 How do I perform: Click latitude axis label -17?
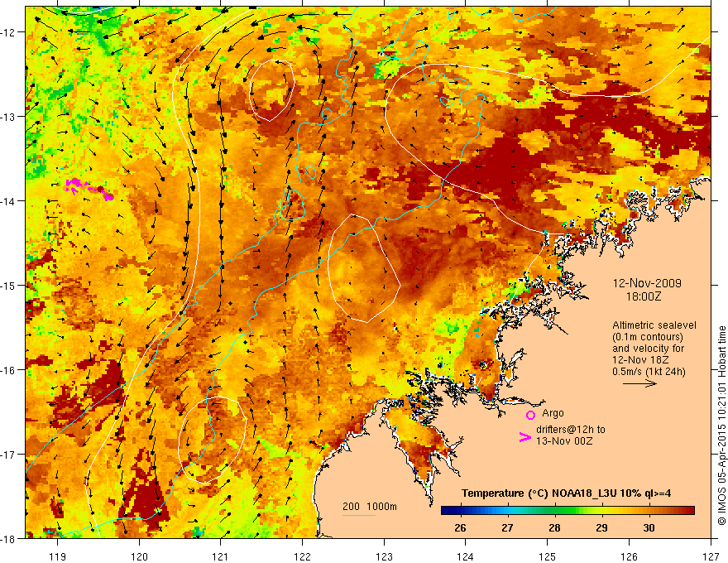[x=8, y=455]
